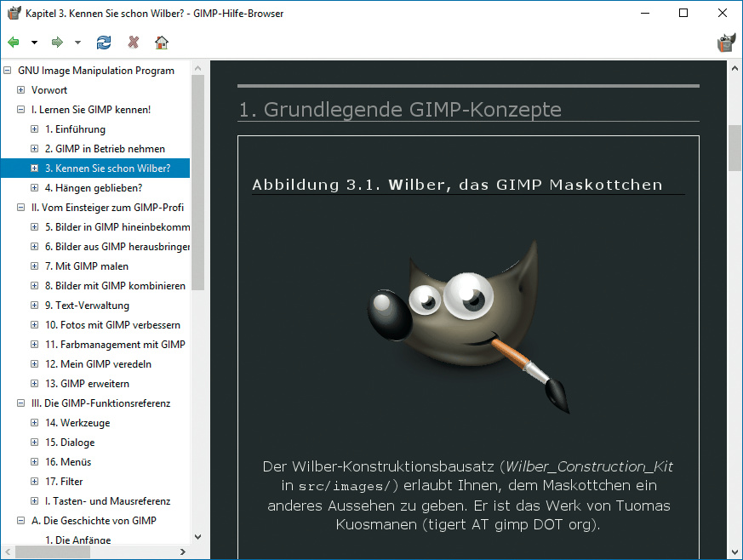Click the Wilber application icon in the title bar
The image size is (743, 560).
[x=14, y=13]
